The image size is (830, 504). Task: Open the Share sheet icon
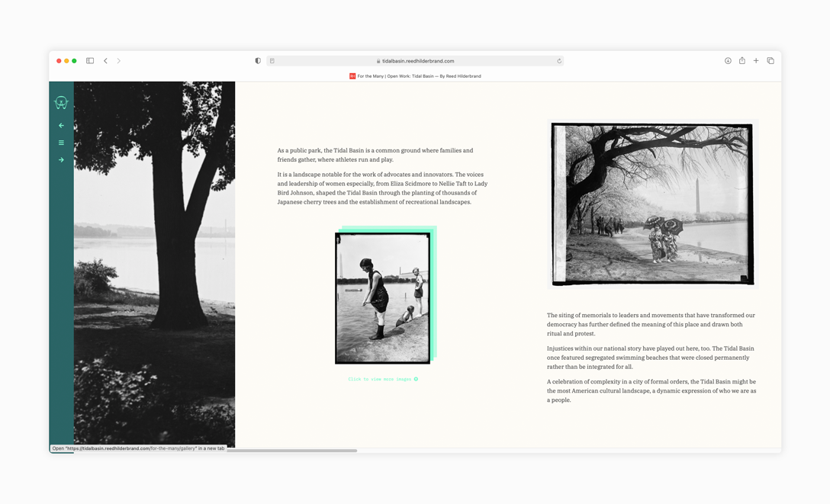point(742,60)
